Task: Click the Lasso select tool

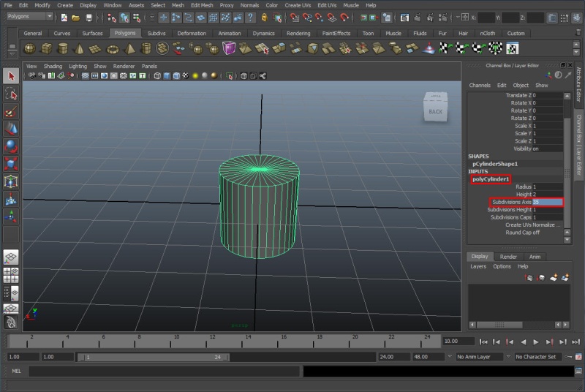Action: point(11,94)
